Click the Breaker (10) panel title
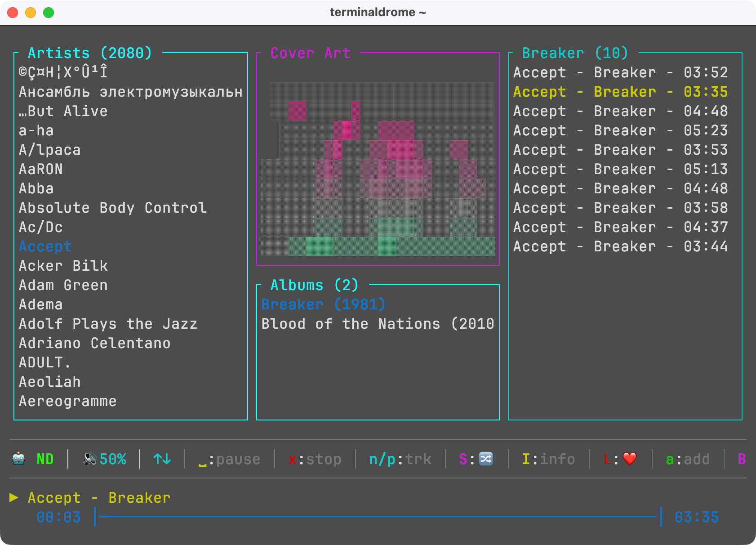The width and height of the screenshot is (756, 545). [575, 53]
